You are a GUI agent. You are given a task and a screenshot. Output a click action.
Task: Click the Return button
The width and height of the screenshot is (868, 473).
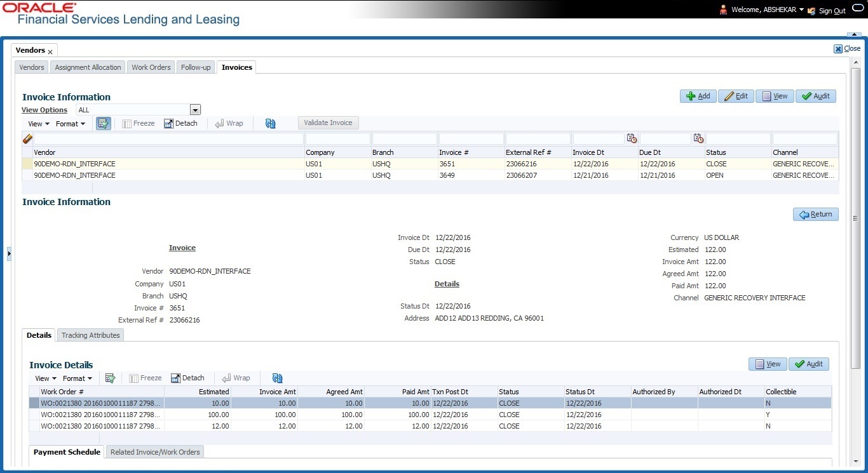[815, 215]
